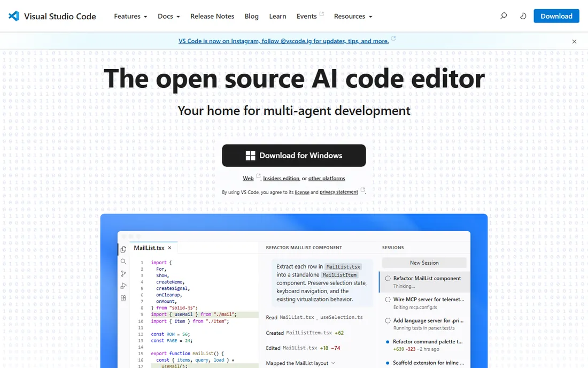This screenshot has height=368, width=588.
Task: Click the Wire MCP server status circle
Action: point(388,300)
